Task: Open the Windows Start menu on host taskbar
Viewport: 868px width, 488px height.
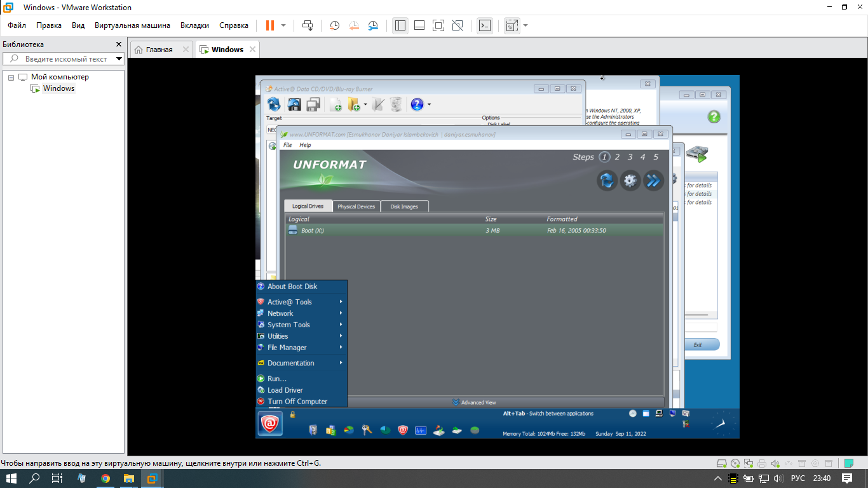Action: tap(11, 478)
